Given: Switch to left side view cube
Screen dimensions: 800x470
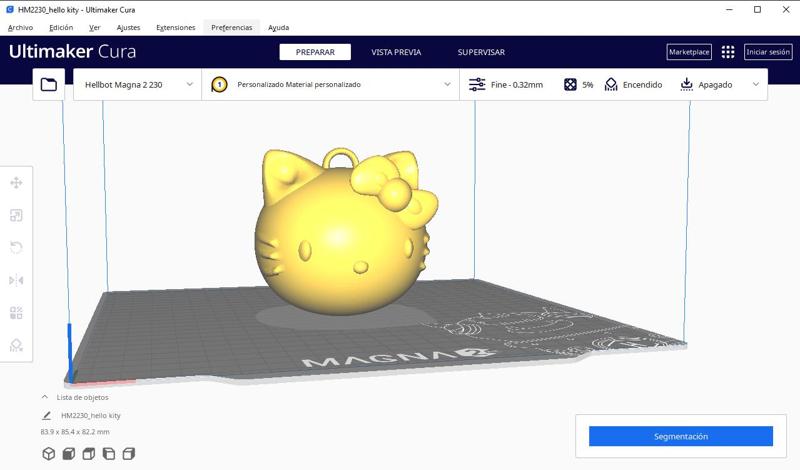Looking at the screenshot, I should [x=109, y=454].
